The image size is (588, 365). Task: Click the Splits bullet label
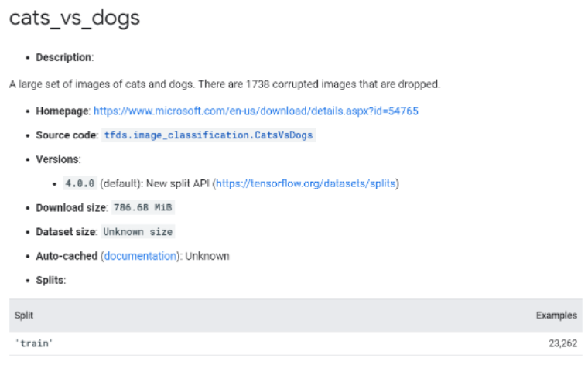tap(50, 280)
